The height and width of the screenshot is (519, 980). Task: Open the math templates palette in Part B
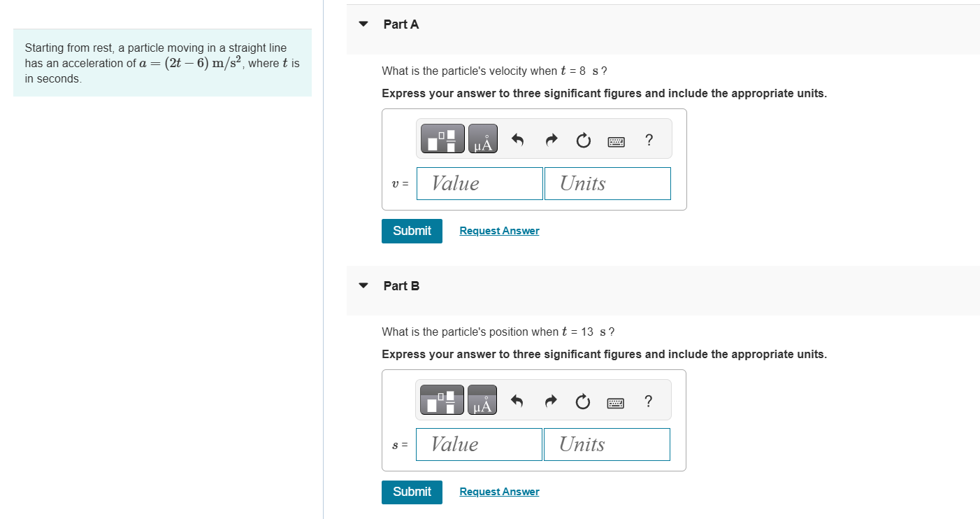[x=442, y=399]
